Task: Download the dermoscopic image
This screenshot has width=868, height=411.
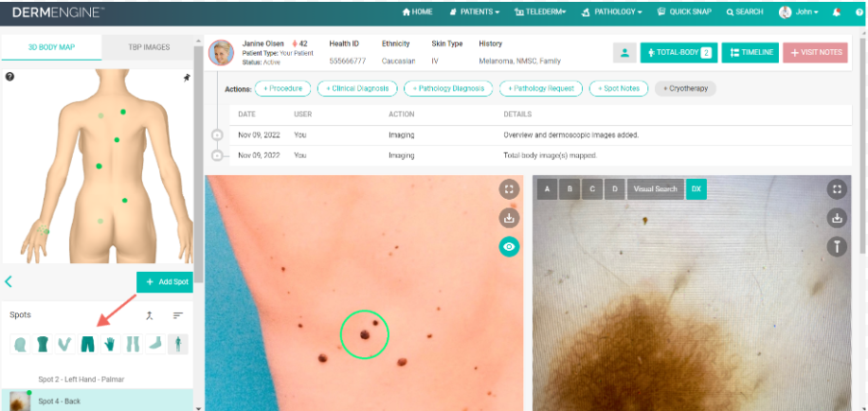Action: [x=837, y=218]
